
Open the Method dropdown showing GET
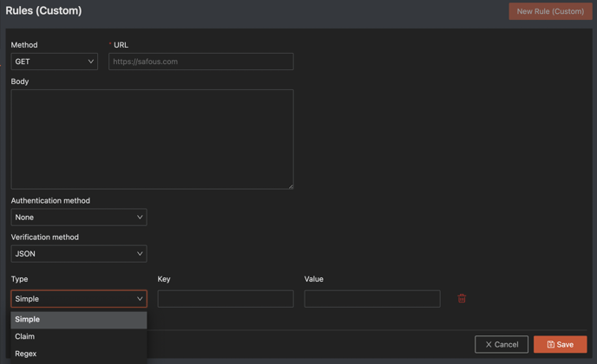pos(54,62)
